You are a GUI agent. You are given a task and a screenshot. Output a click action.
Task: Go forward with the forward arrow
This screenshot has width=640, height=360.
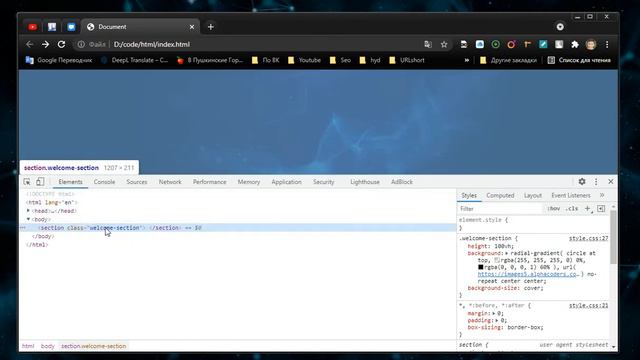click(x=45, y=44)
